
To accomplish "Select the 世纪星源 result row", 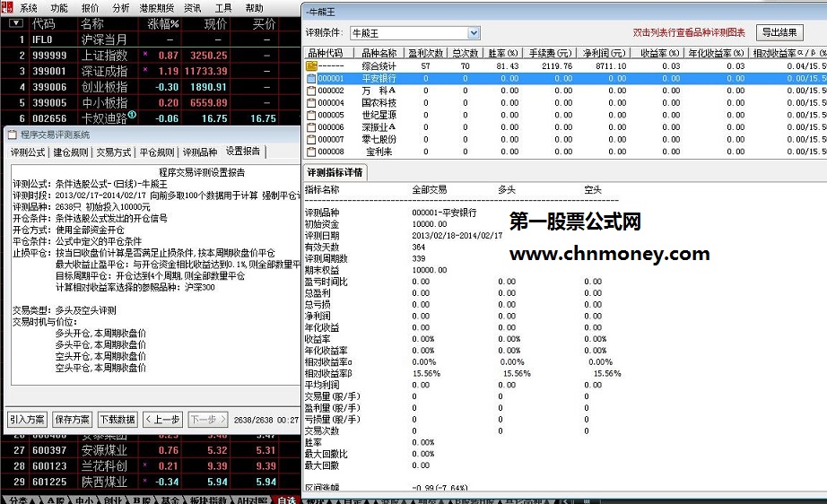I will (565, 115).
